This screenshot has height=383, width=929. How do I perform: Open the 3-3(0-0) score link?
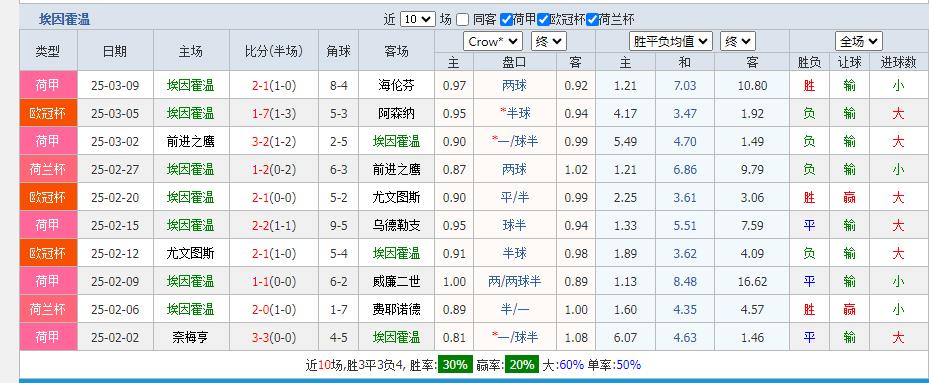click(274, 337)
